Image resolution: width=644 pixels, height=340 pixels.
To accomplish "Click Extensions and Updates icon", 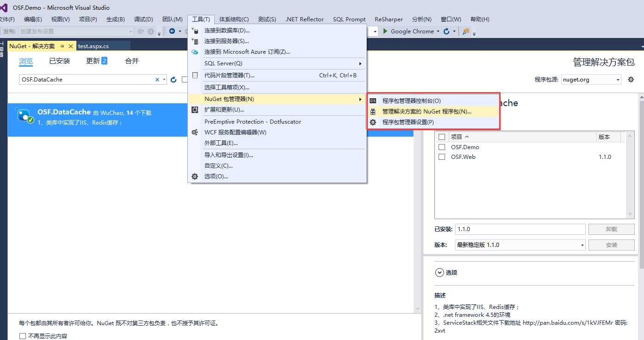I will tap(195, 110).
